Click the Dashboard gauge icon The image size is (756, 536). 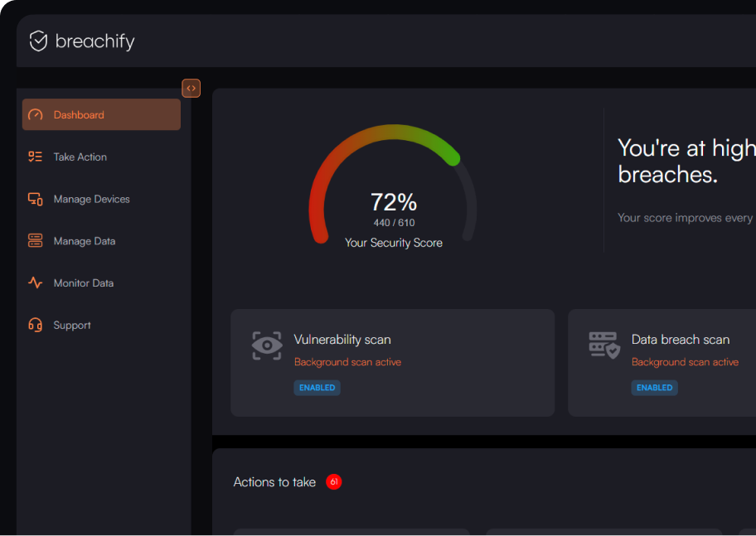(x=35, y=114)
